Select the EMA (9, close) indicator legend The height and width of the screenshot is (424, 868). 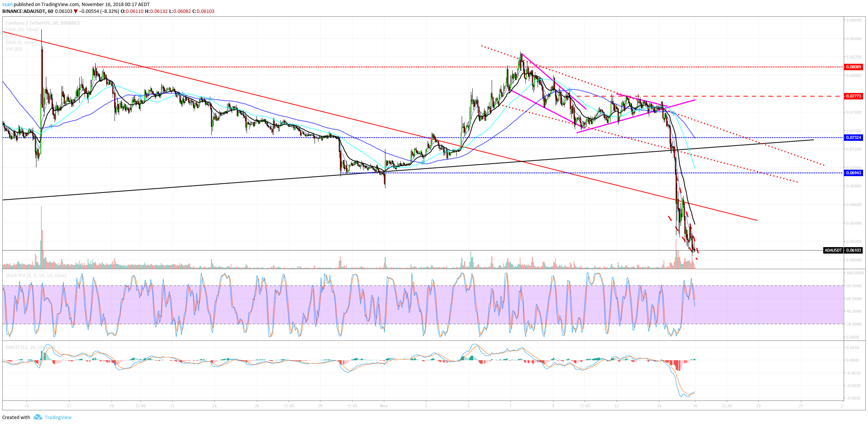(x=21, y=43)
